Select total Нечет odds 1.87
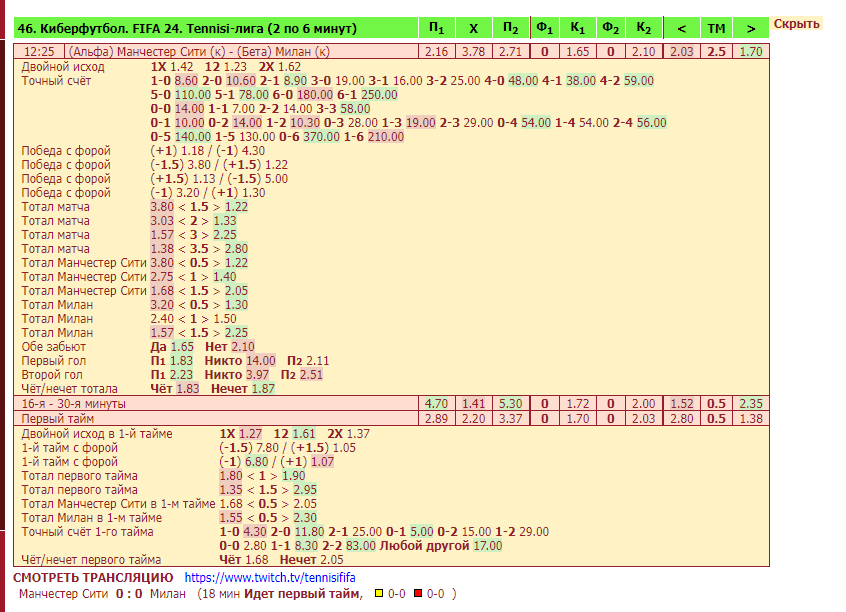The image size is (846, 612). [x=263, y=390]
